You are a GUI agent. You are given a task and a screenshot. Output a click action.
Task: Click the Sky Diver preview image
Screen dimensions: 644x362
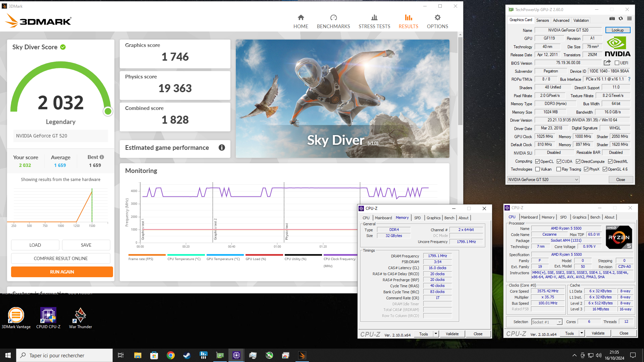[342, 99]
